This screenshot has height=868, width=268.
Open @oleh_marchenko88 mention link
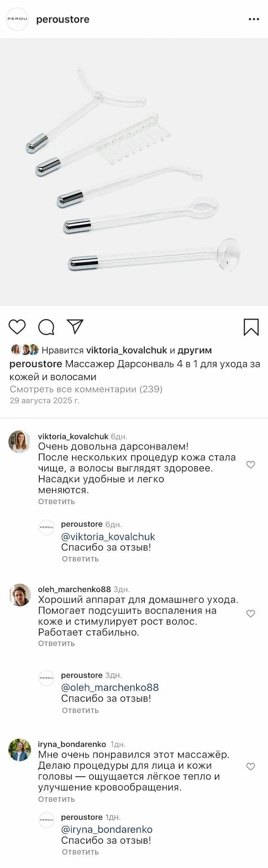click(x=110, y=688)
